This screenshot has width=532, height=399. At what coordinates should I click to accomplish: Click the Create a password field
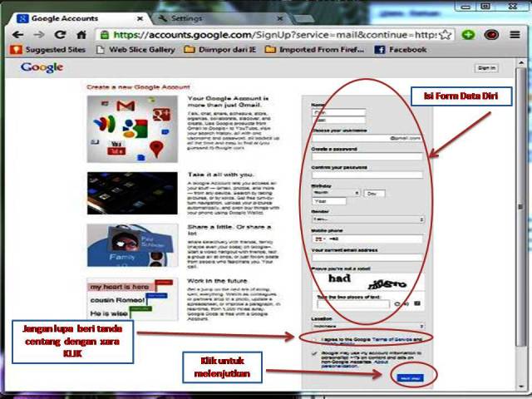367,156
